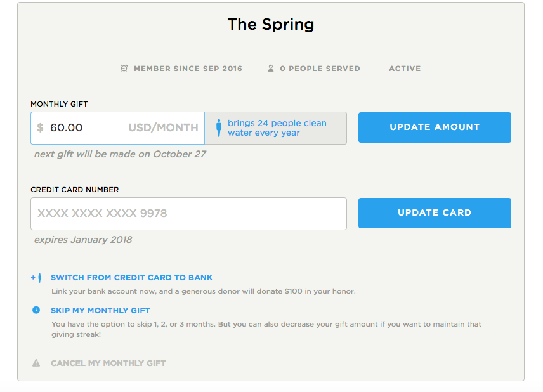
Task: Click the 0 People Served label
Action: coord(320,69)
